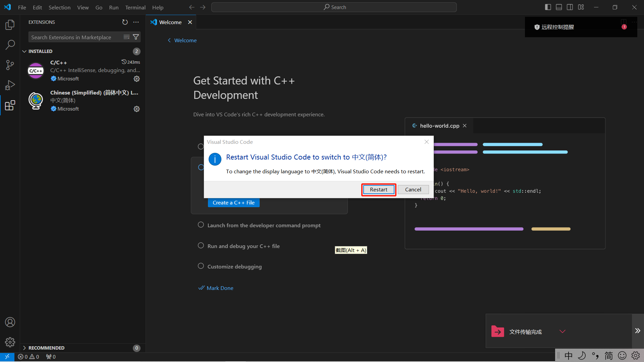Toggle panel layout icon
The width and height of the screenshot is (644, 362).
(559, 7)
